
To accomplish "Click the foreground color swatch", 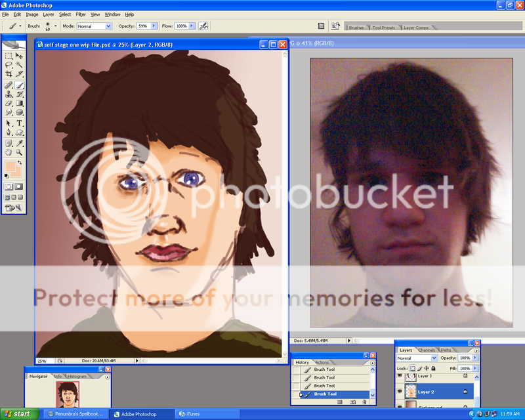I will [x=11, y=166].
